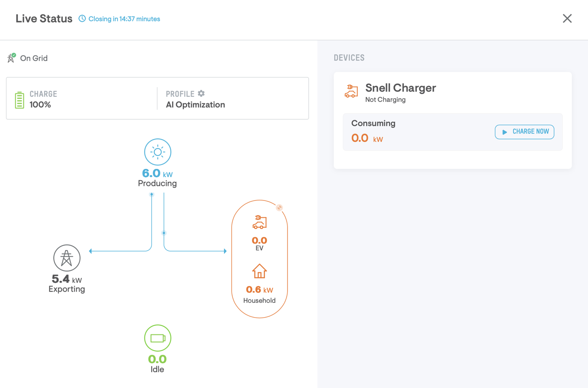588x388 pixels.
Task: Click the Snell Charger device icon
Action: (x=351, y=91)
